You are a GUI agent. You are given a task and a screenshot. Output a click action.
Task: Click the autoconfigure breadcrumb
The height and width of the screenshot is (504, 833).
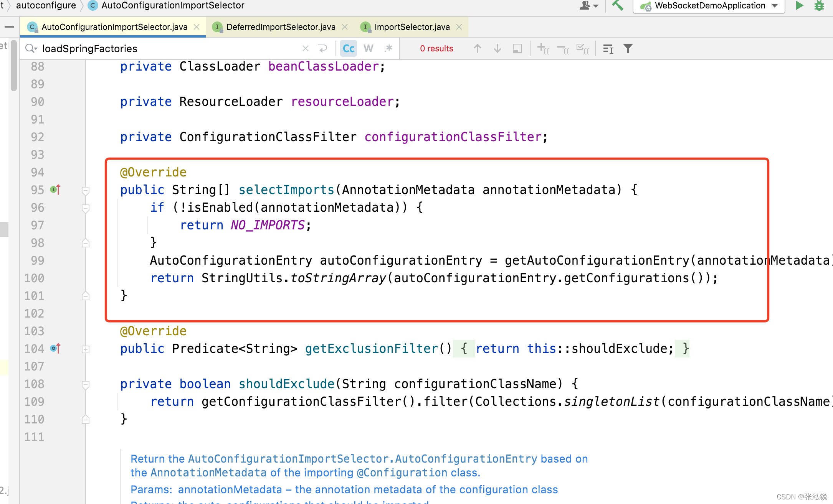click(46, 5)
